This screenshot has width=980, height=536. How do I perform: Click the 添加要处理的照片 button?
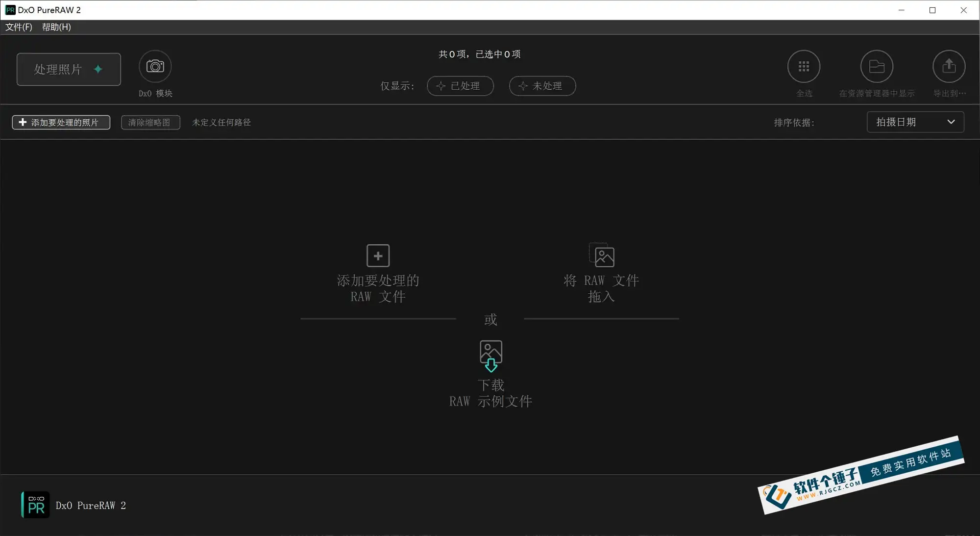point(61,122)
